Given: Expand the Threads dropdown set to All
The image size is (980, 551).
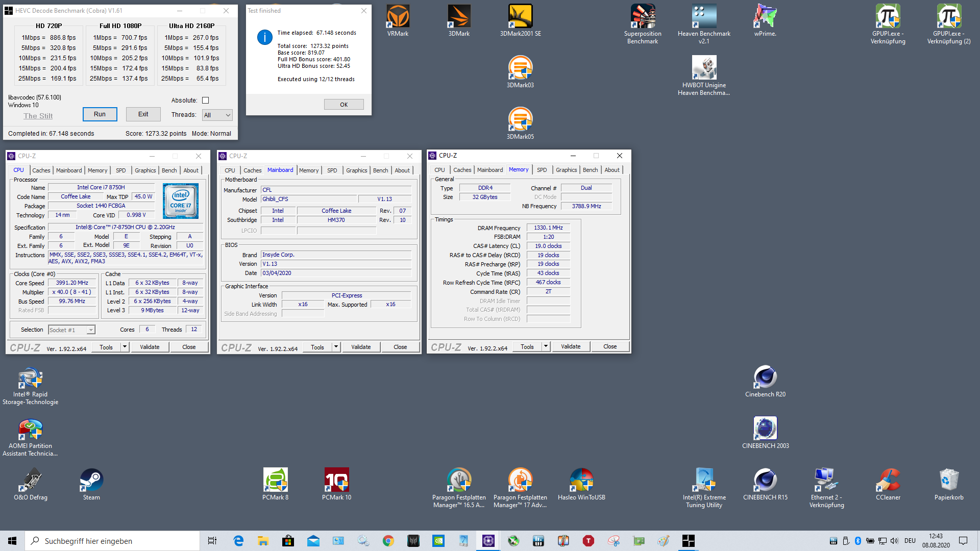Looking at the screenshot, I should 217,115.
